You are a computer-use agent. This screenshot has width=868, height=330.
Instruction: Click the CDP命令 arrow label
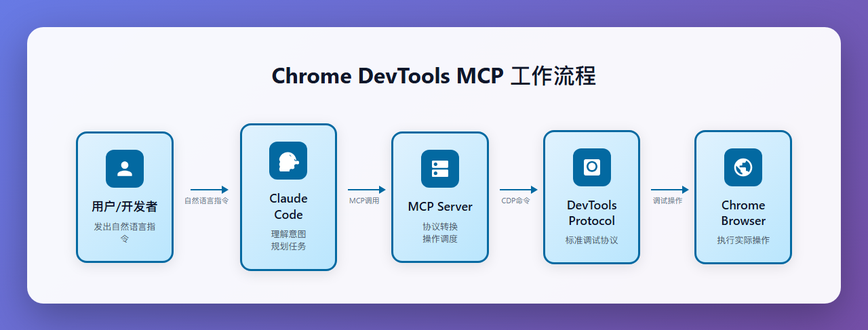[515, 201]
